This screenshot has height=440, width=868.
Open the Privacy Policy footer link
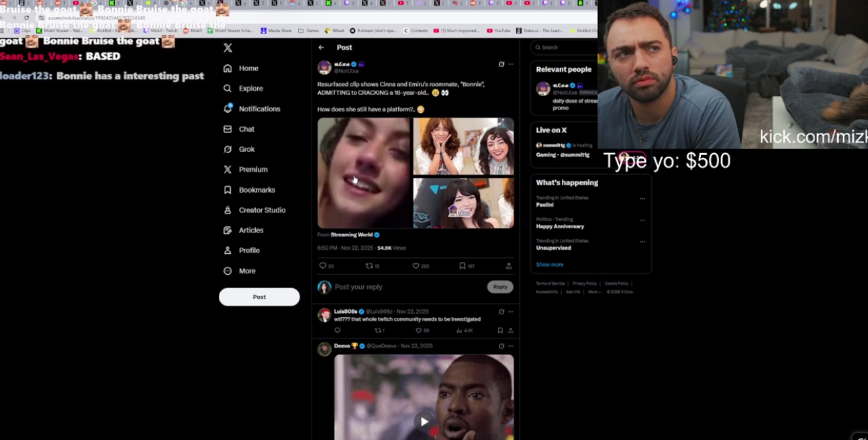[x=585, y=283]
